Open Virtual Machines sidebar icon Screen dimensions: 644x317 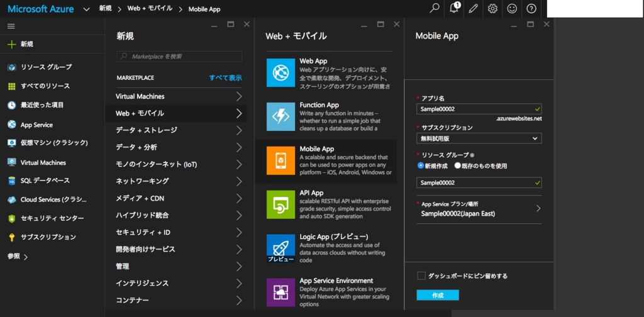pos(12,162)
